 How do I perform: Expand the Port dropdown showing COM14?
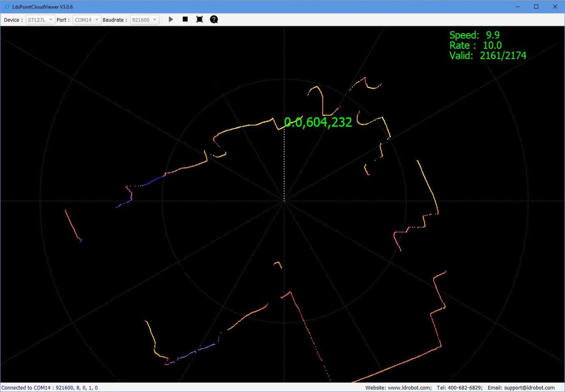[87, 20]
